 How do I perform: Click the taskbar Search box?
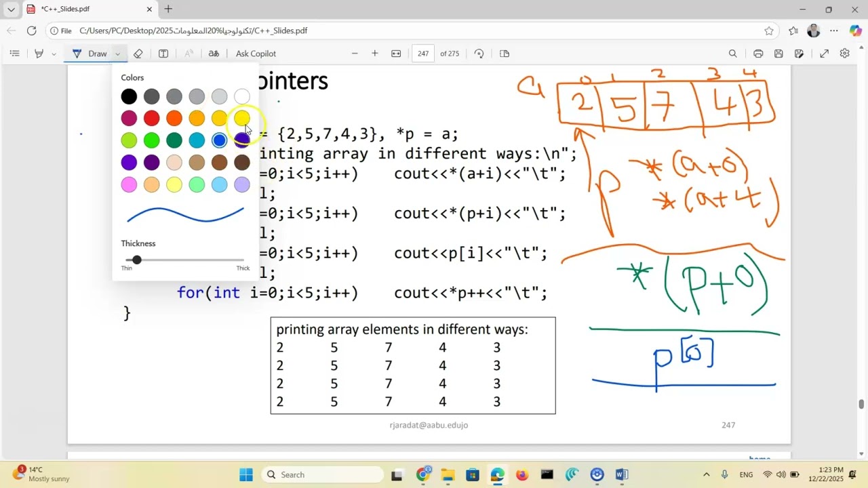(322, 474)
